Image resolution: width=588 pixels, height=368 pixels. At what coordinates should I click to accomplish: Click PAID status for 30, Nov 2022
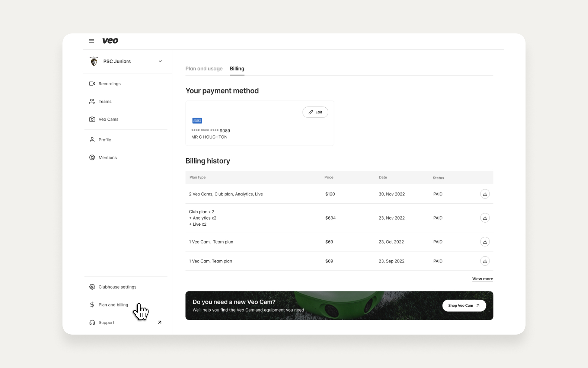pos(438,194)
